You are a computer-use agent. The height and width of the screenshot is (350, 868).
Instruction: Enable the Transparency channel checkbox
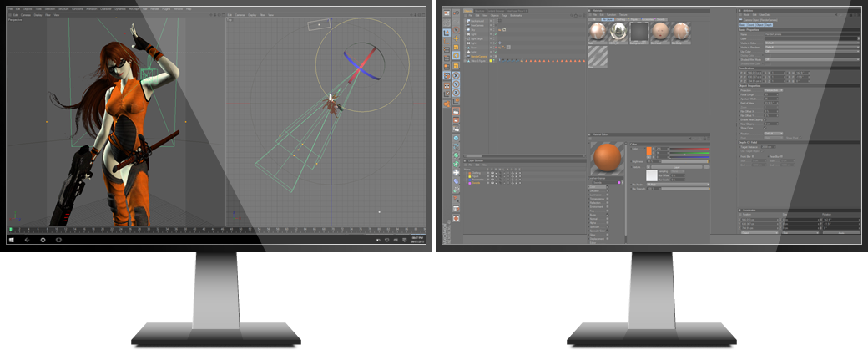[x=608, y=199]
